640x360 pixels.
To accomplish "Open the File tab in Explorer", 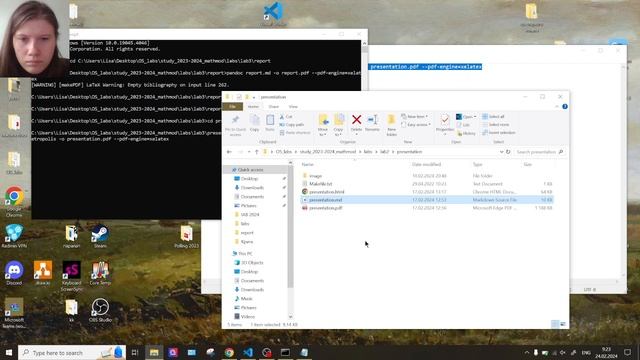I will [x=232, y=107].
